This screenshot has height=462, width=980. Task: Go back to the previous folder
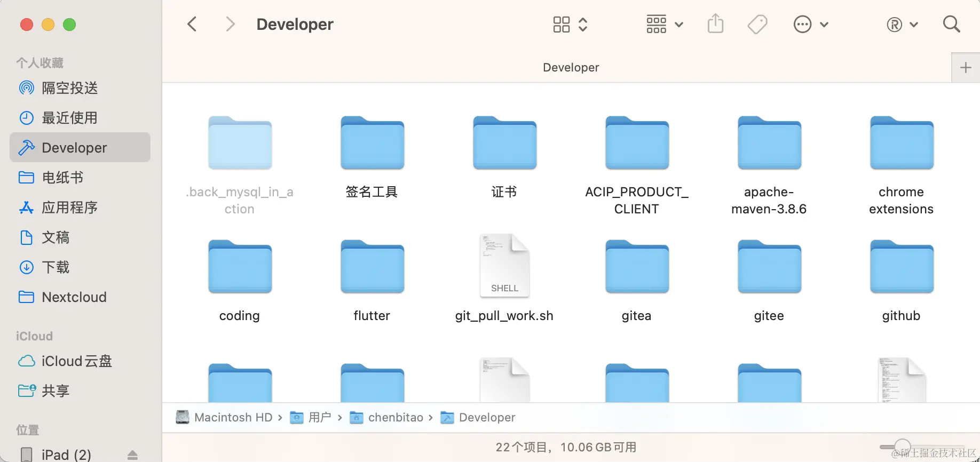point(192,24)
